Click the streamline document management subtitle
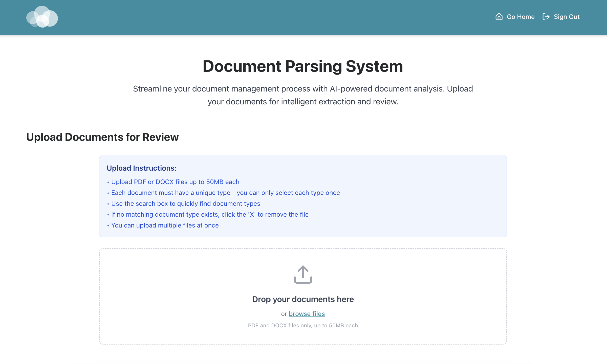Image resolution: width=607 pixels, height=364 pixels. (303, 95)
